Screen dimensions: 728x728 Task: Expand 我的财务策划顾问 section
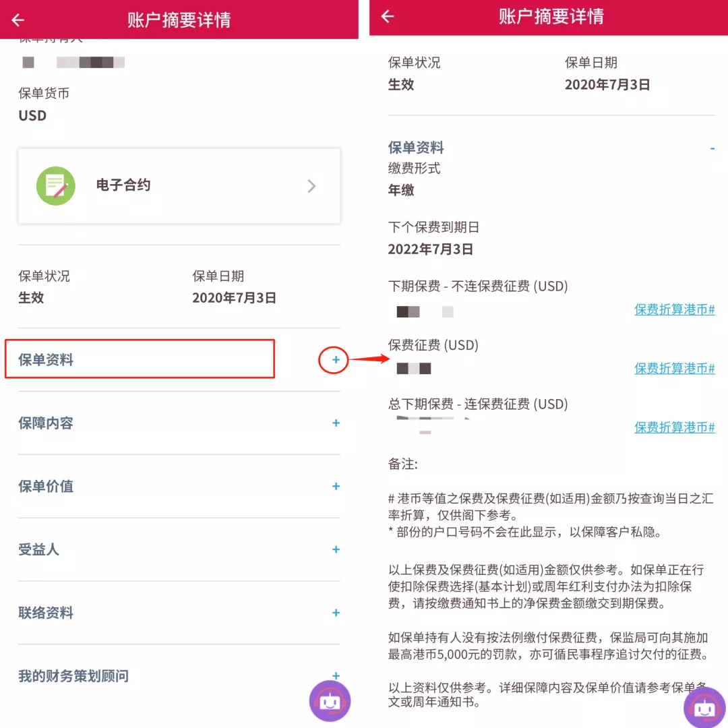click(x=336, y=675)
